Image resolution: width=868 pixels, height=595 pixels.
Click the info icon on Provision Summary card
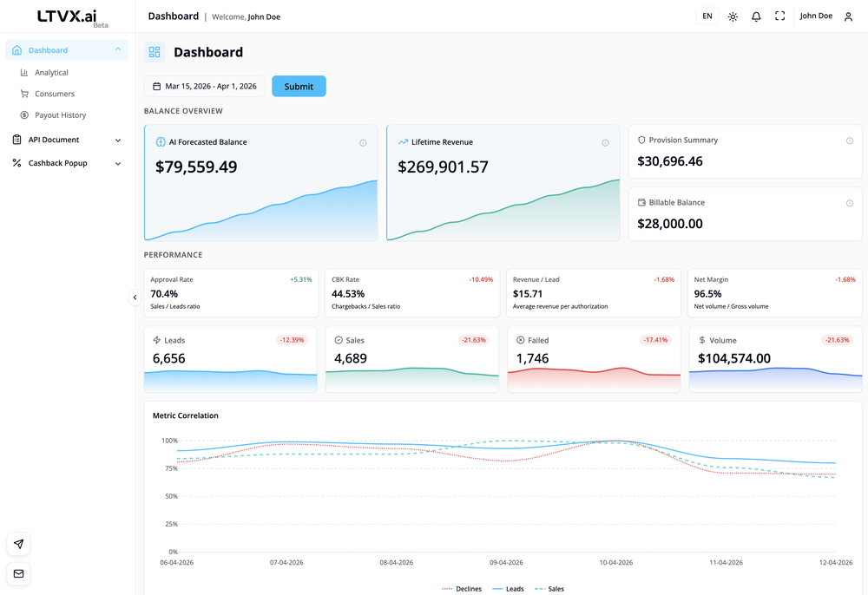(x=850, y=140)
